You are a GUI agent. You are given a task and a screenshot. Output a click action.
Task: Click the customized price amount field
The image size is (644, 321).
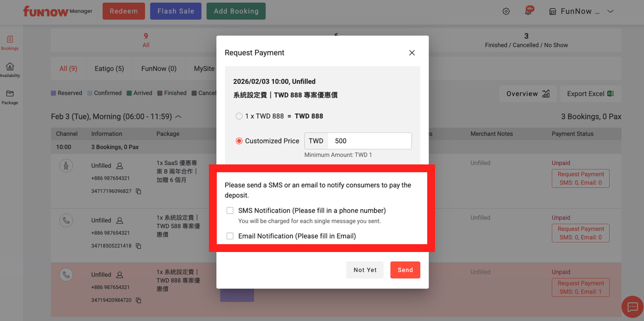[x=369, y=141]
